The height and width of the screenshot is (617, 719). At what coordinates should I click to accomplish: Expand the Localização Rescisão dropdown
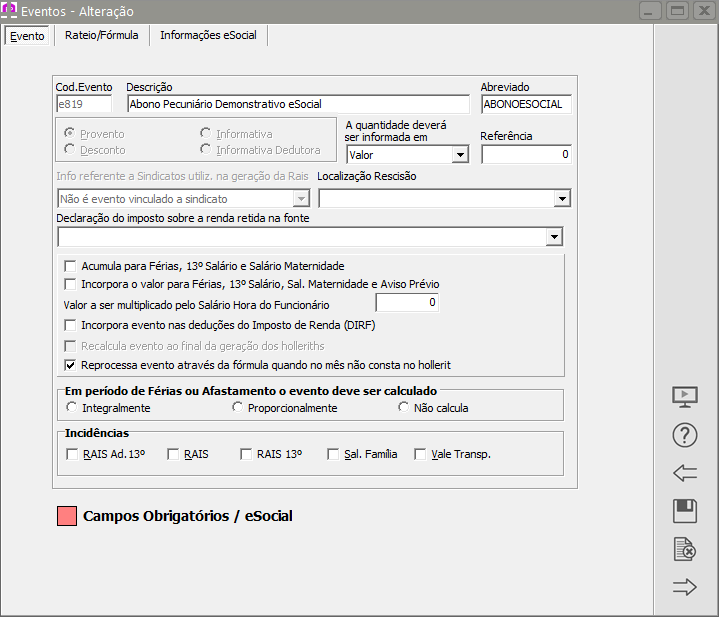pyautogui.click(x=560, y=199)
